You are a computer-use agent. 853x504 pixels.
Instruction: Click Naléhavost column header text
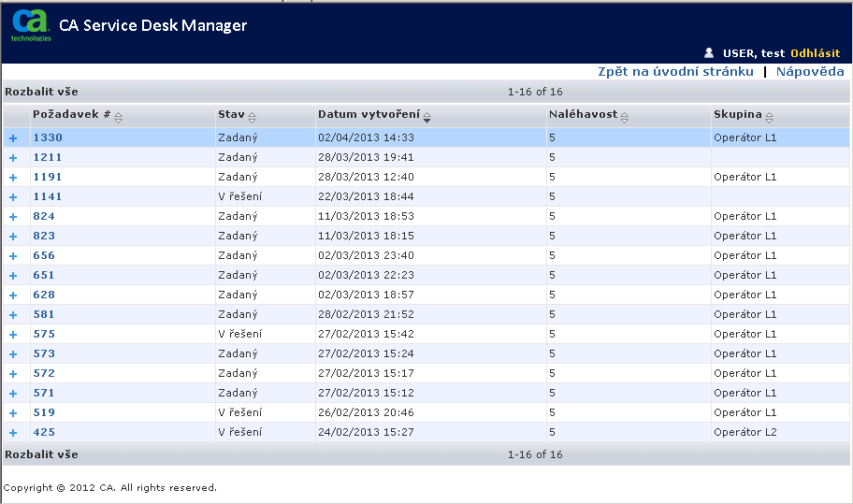[x=584, y=114]
